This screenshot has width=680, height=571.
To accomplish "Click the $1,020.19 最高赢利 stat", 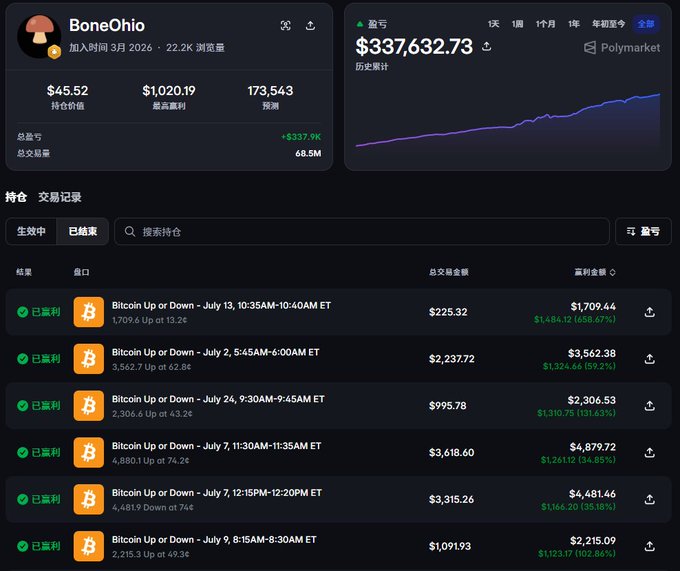I will [169, 97].
